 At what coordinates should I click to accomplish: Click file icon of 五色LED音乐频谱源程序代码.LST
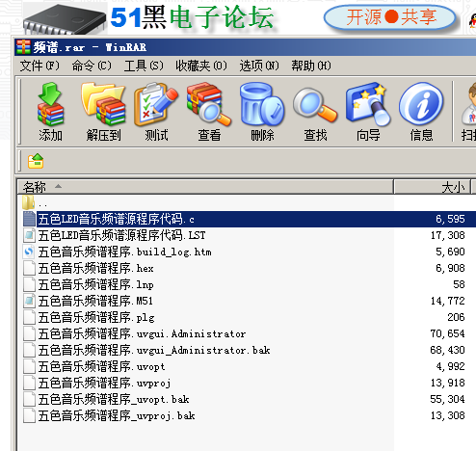[29, 235]
